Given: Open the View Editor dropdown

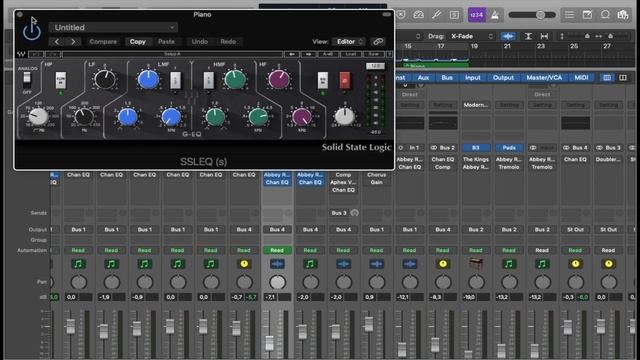Looking at the screenshot, I should [x=350, y=42].
